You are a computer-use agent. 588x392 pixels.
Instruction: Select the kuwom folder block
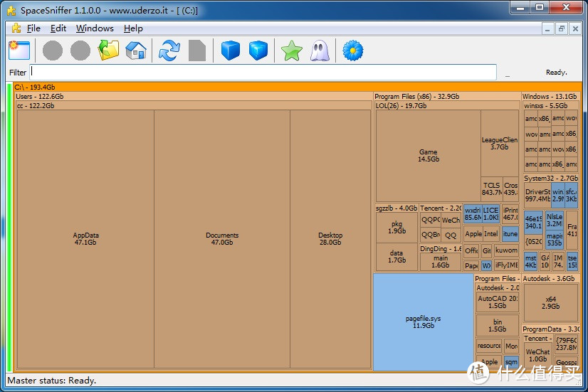pos(506,250)
